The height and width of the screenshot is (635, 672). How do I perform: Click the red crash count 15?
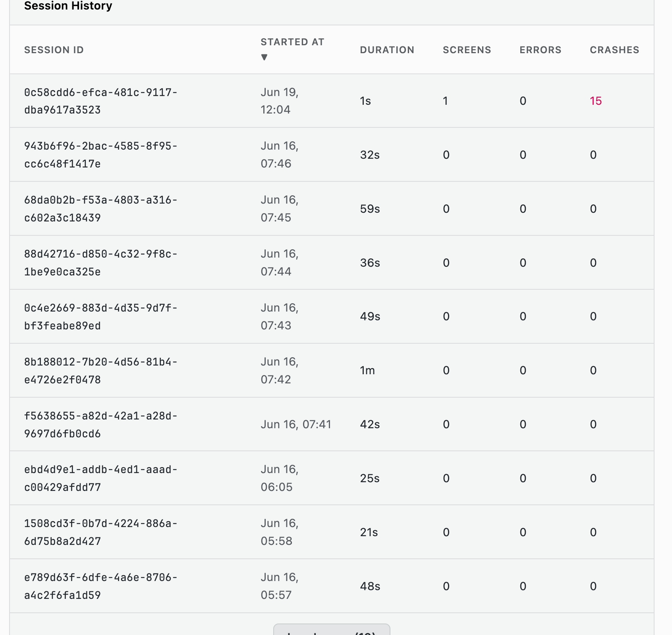[596, 101]
